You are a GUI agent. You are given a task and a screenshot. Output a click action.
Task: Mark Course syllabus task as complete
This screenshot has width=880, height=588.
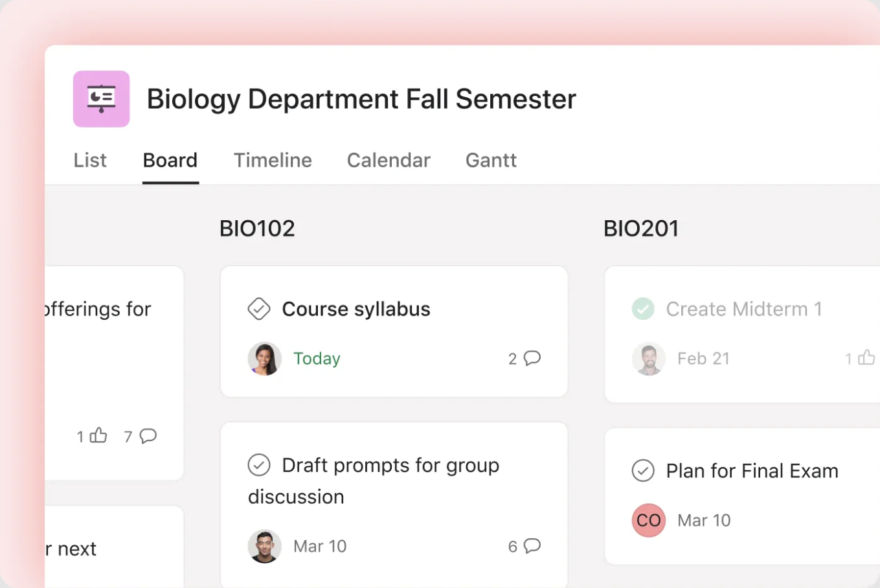pyautogui.click(x=258, y=309)
